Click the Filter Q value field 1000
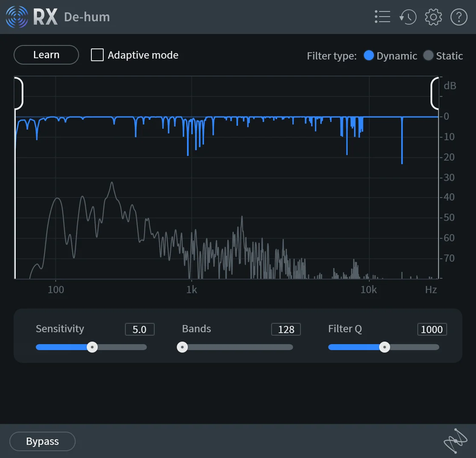 (x=432, y=329)
